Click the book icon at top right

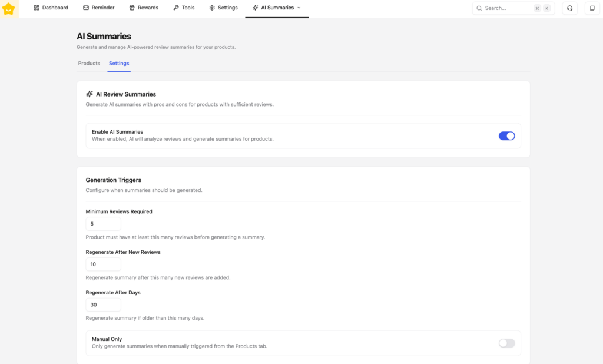click(x=592, y=8)
